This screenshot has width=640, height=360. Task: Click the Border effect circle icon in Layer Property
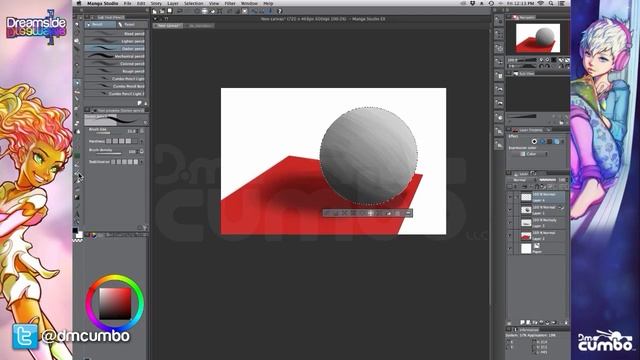click(x=534, y=142)
